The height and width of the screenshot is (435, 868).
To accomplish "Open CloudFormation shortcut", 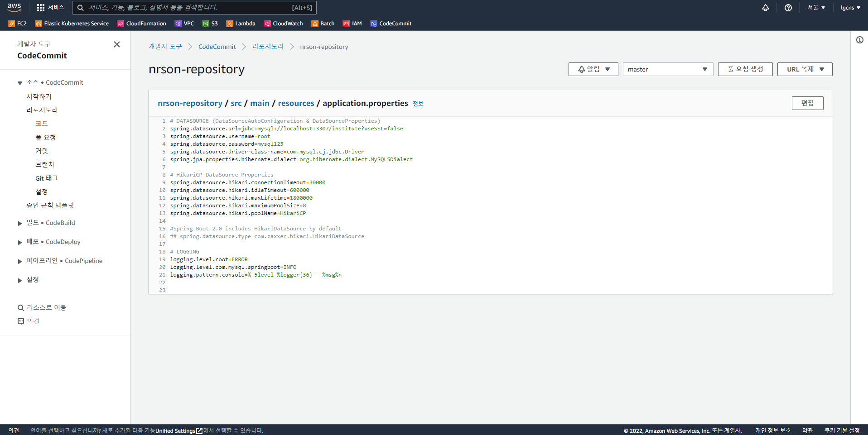I will pos(142,24).
